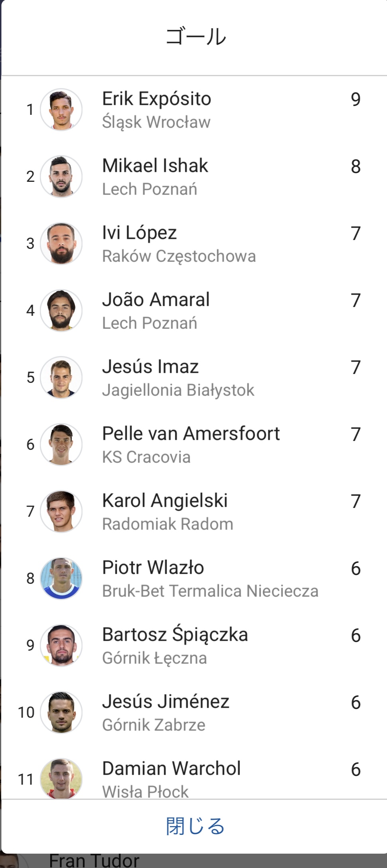Select Jesús Imaz's avatar image
This screenshot has height=868, width=387.
tap(61, 378)
